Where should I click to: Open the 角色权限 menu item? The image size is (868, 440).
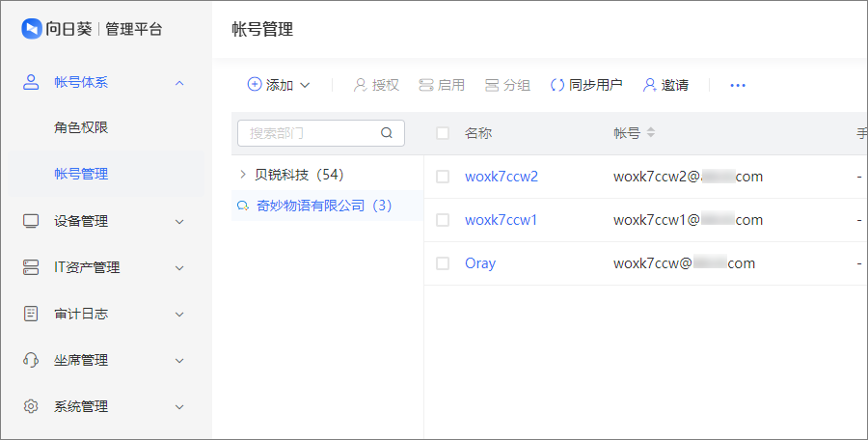point(81,127)
